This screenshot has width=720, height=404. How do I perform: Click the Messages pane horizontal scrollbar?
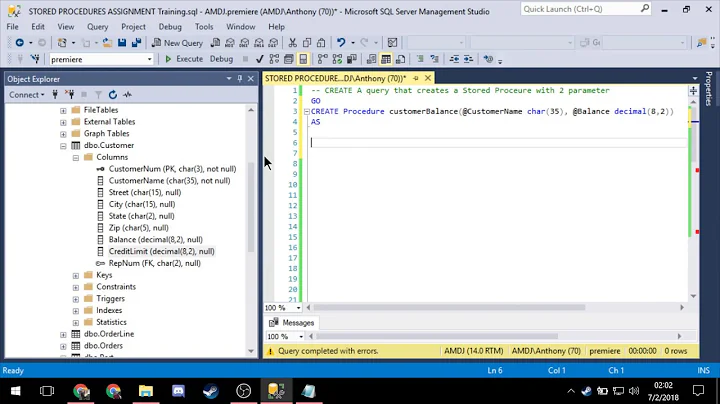pyautogui.click(x=437, y=336)
